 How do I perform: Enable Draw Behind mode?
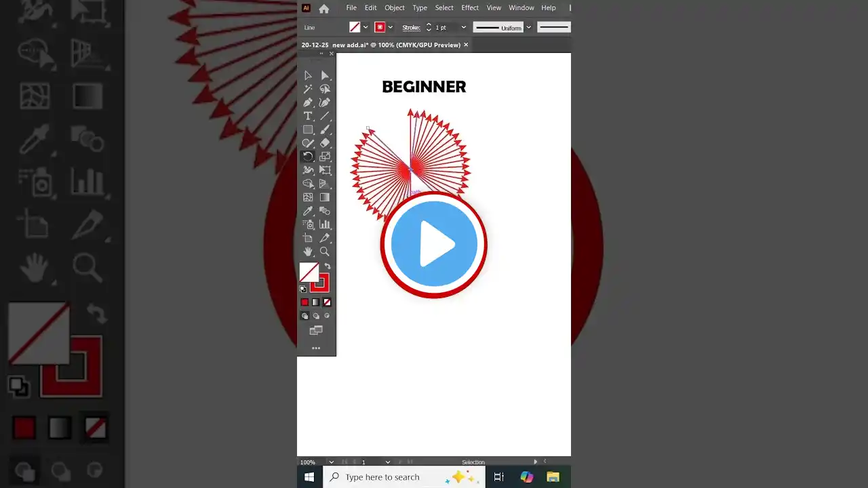(315, 316)
